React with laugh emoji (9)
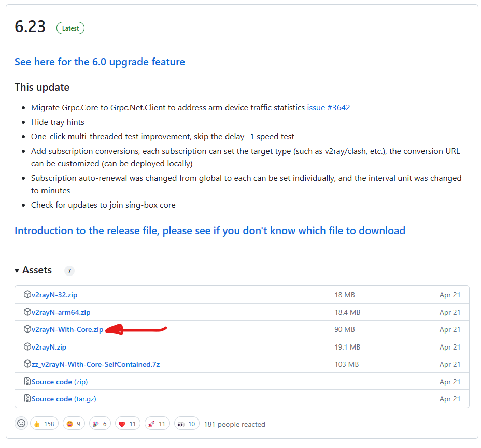Screen dimensions: 481x448 tap(74, 424)
